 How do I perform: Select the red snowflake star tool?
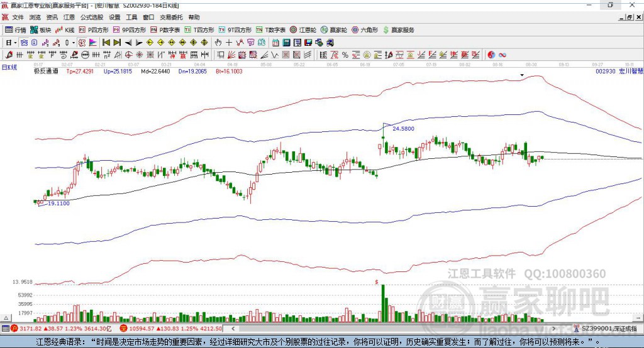[139, 55]
